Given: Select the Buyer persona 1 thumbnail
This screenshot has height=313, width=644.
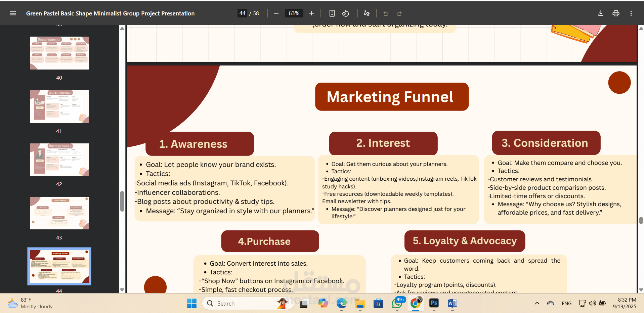Looking at the screenshot, I should (x=59, y=106).
